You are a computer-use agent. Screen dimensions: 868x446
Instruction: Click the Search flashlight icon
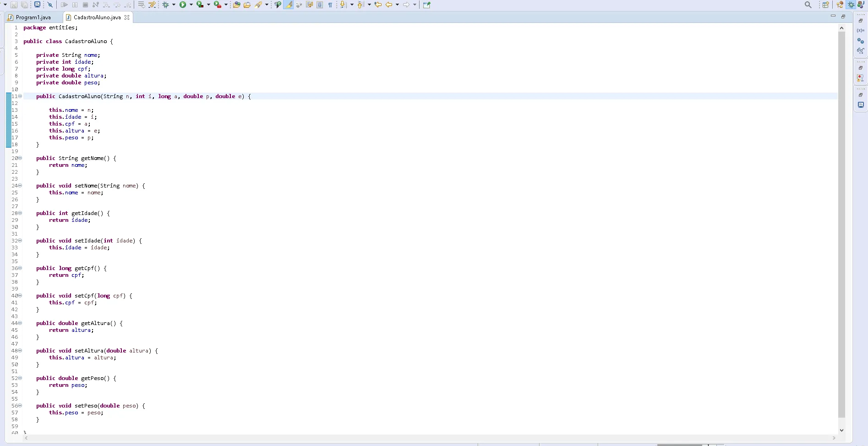pyautogui.click(x=259, y=5)
